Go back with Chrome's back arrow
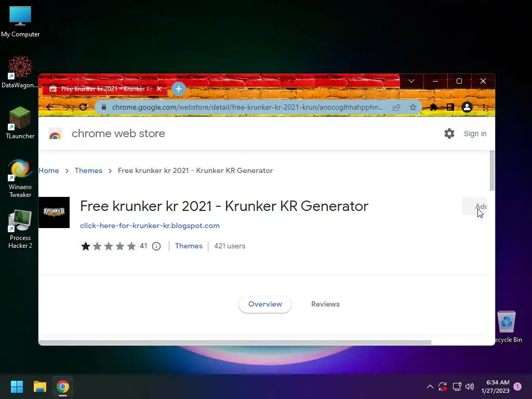This screenshot has height=399, width=532. pos(50,107)
